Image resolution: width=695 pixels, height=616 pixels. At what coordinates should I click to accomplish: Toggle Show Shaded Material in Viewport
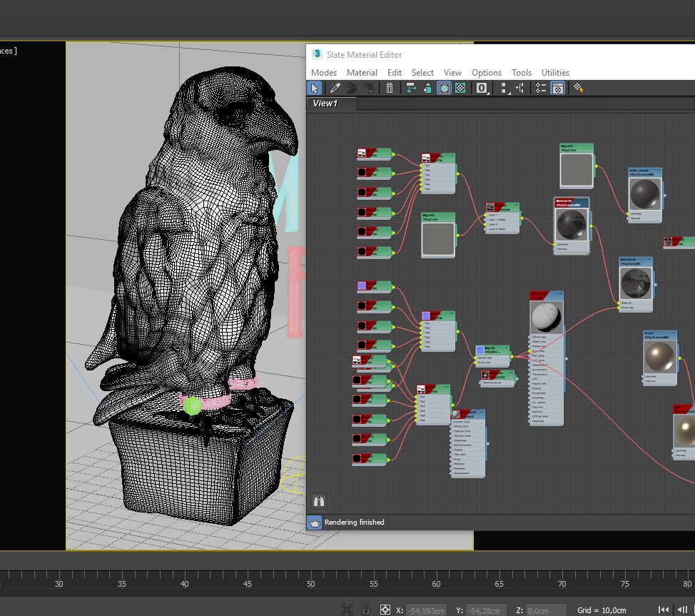(x=444, y=88)
